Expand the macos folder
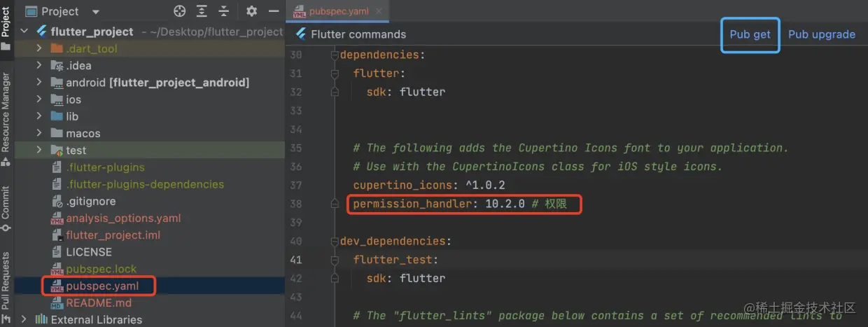The image size is (868, 327). tap(40, 133)
